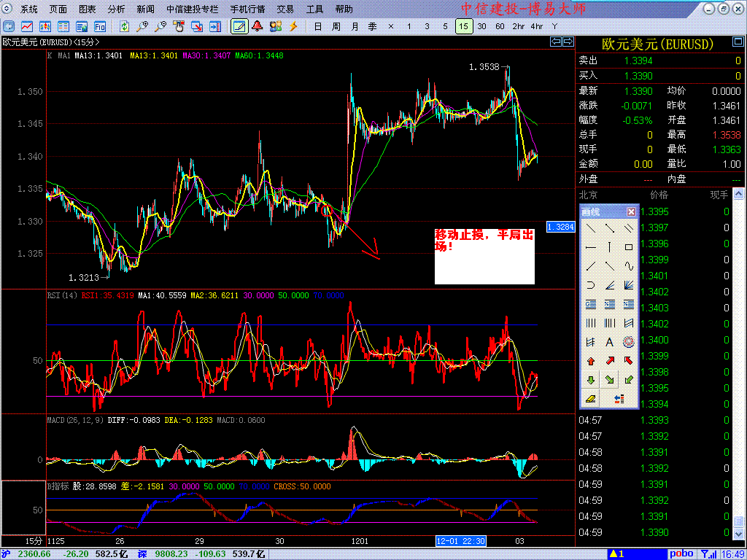Select the arc drawing tool

coord(591,285)
